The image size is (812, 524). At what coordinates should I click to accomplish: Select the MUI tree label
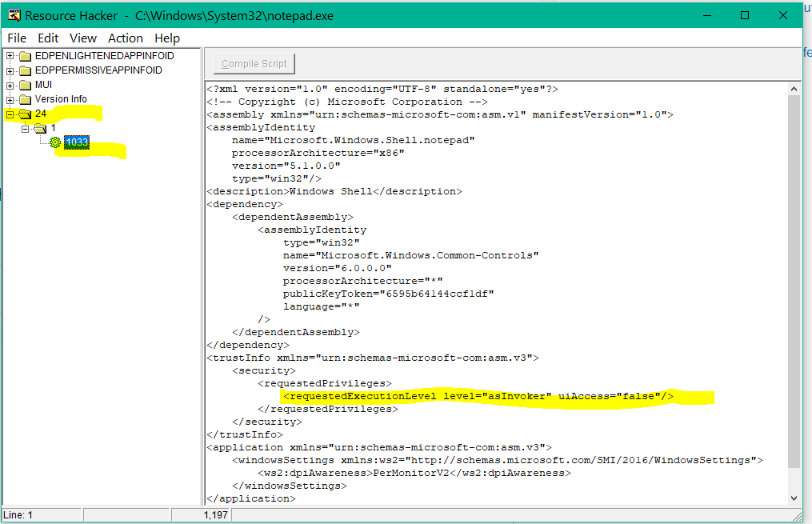(x=43, y=85)
